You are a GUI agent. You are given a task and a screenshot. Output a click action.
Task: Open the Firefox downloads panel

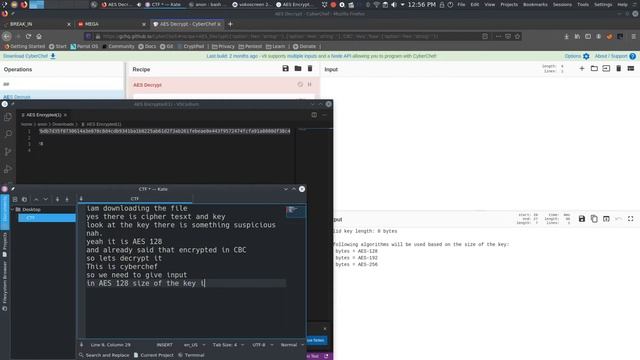(x=567, y=36)
